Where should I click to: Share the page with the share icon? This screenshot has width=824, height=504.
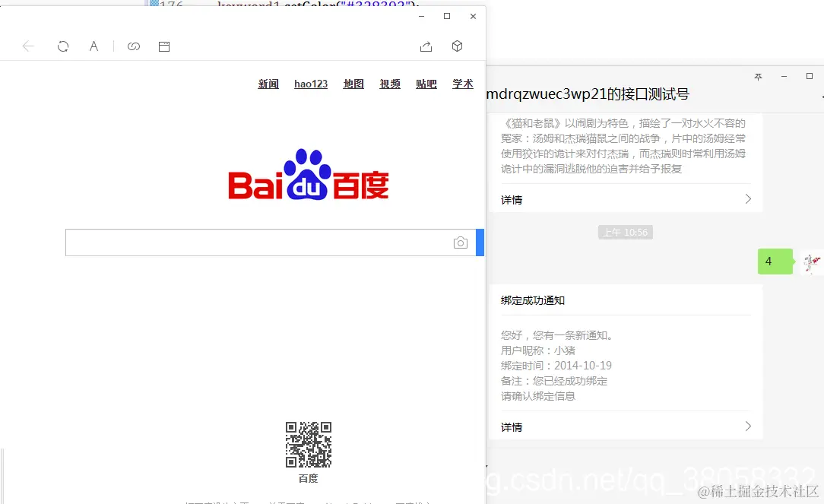click(x=426, y=46)
